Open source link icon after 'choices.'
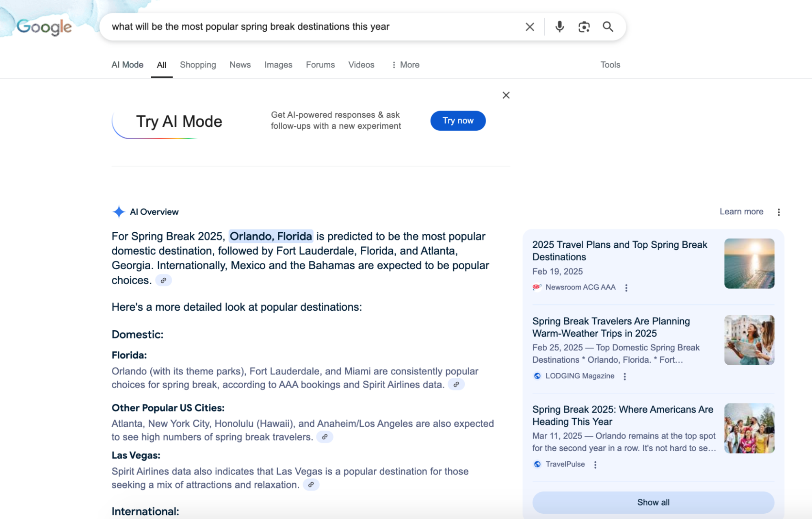 pos(163,280)
